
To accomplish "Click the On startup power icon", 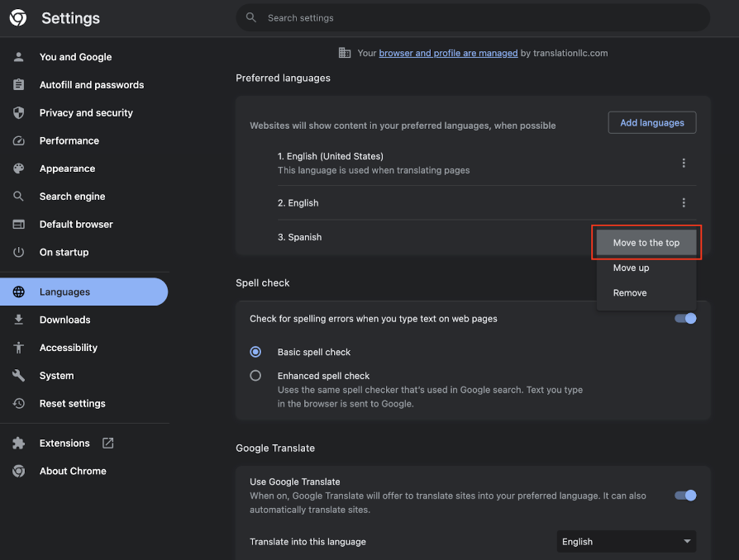I will click(x=18, y=252).
